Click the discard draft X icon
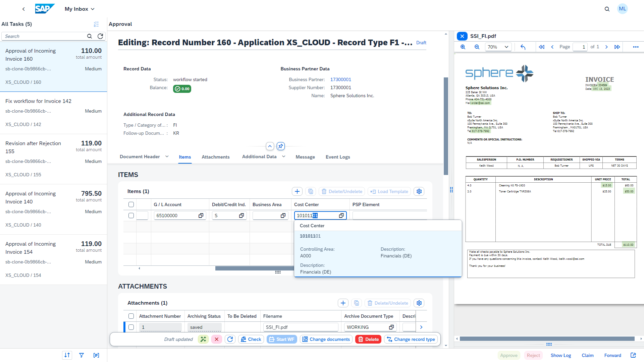 click(216, 339)
